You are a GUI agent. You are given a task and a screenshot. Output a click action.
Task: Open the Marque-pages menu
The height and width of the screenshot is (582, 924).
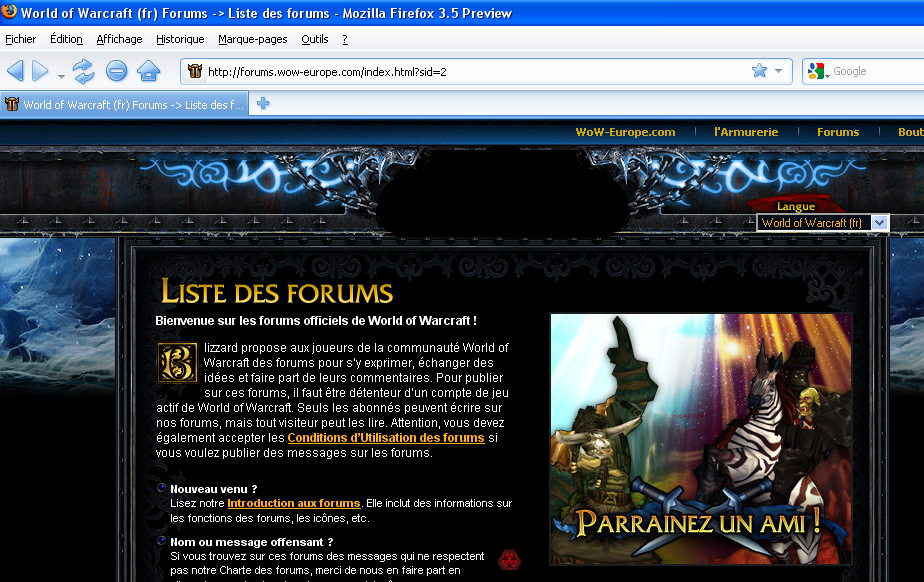253,39
